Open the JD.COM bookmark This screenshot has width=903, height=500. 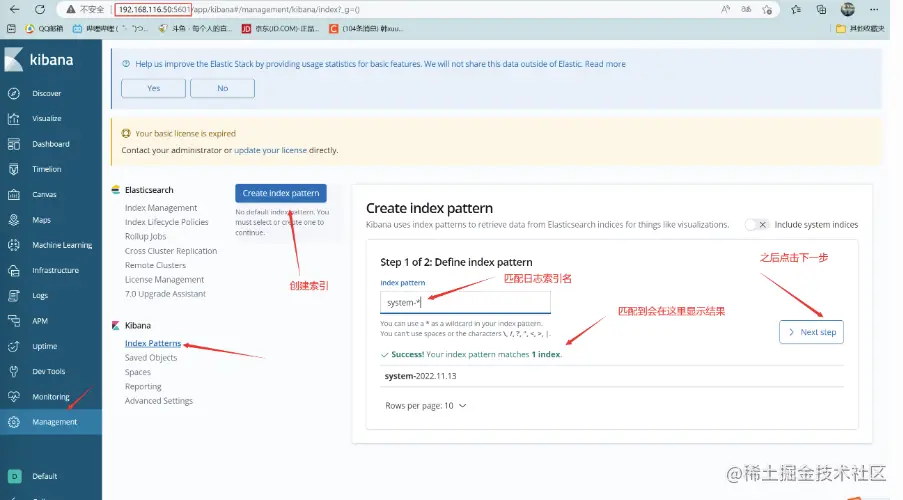coord(280,28)
